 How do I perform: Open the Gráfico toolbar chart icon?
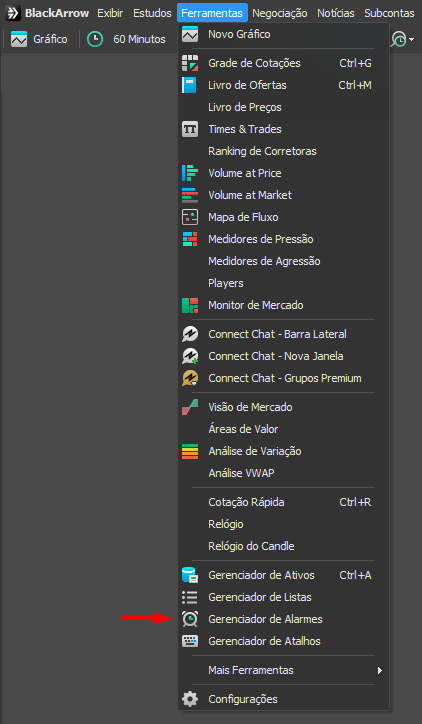[x=19, y=39]
